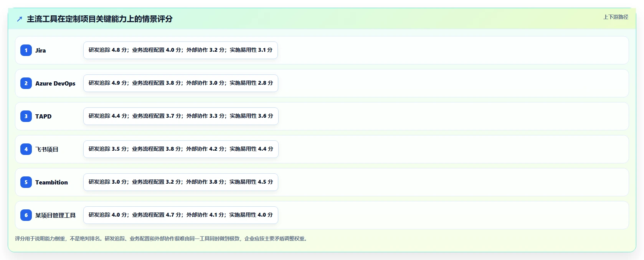Click the Jira score box starting 研发追踪 4.8 分
Viewport: 644px width, 260px height.
[180, 50]
